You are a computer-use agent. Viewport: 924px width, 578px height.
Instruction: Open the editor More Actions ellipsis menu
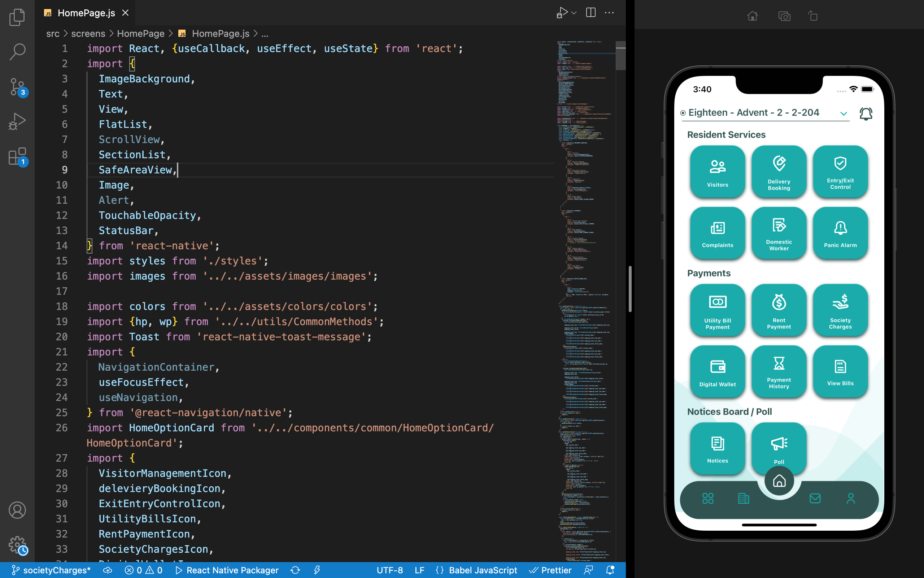point(609,13)
